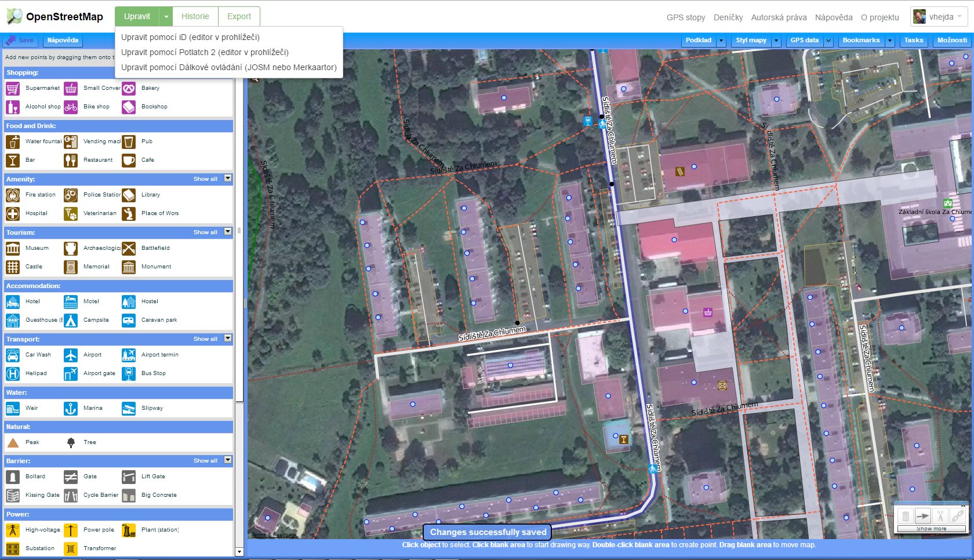Select the Bus Stop transport icon
Image resolution: width=974 pixels, height=560 pixels.
coord(129,374)
